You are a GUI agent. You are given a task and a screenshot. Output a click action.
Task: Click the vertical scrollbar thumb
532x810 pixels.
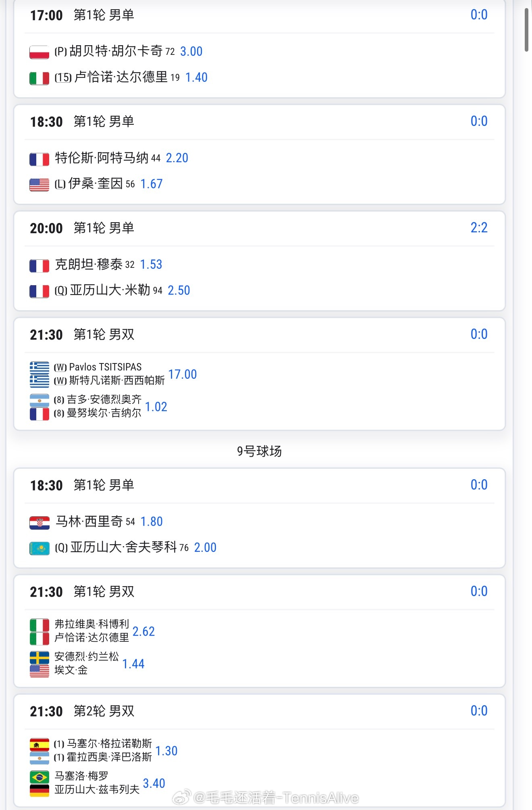[x=526, y=30]
